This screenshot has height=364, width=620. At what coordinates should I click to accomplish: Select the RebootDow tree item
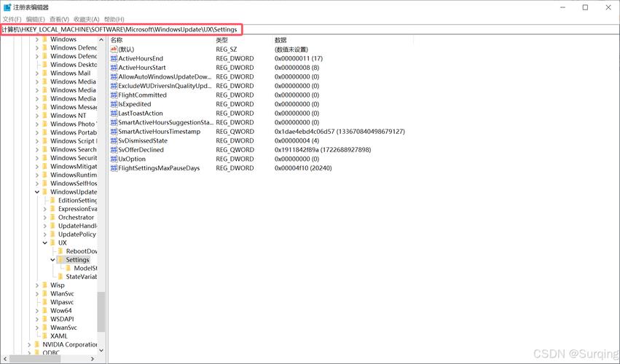(82, 251)
